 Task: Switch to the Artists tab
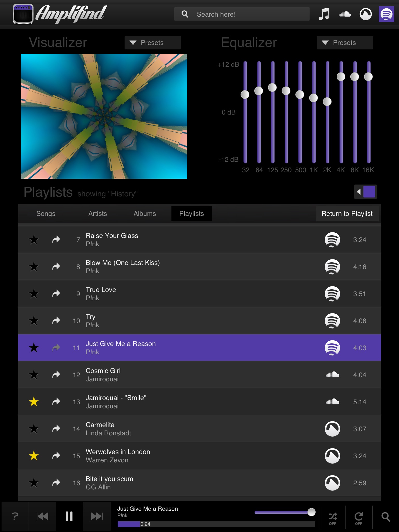[x=98, y=214]
